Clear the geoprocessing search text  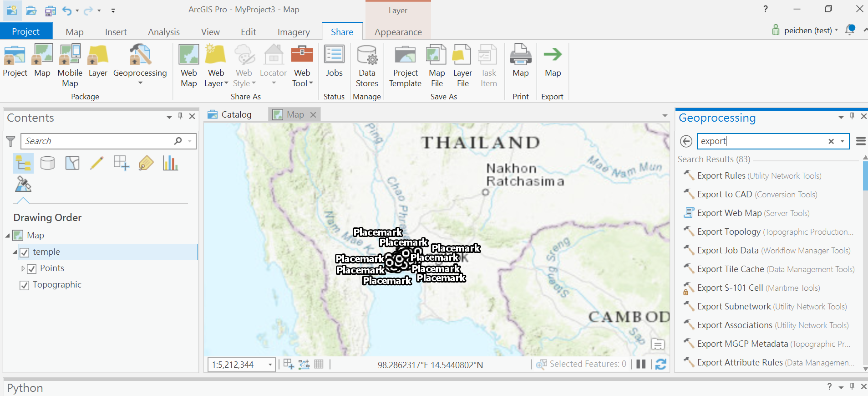coord(831,141)
